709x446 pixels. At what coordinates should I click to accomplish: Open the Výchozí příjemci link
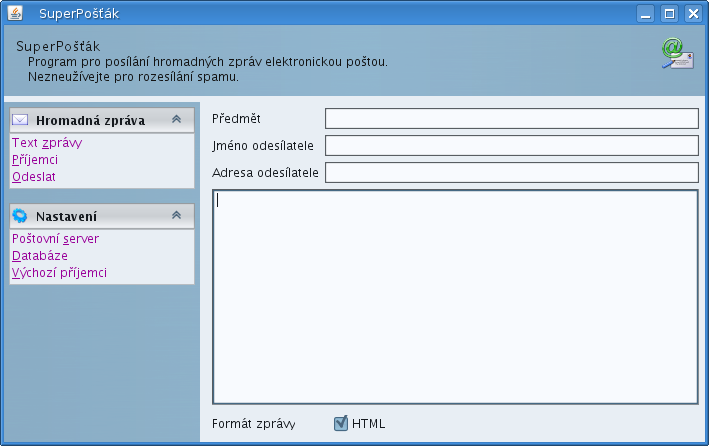pyautogui.click(x=59, y=273)
